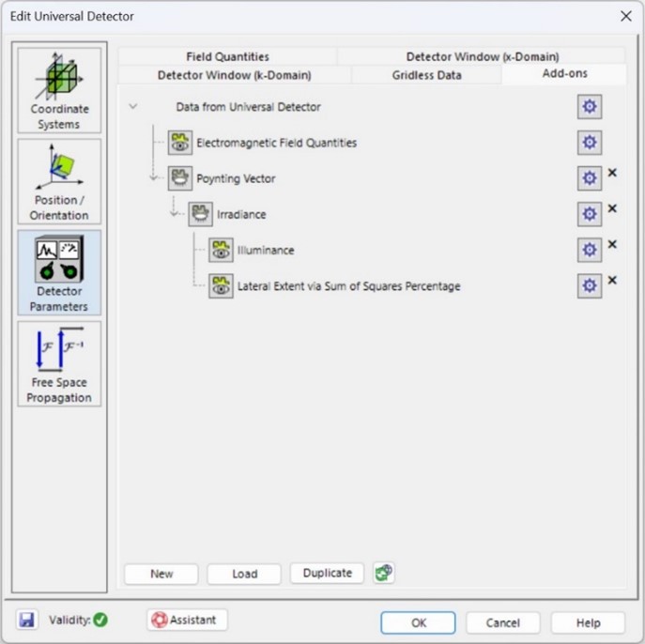This screenshot has height=644, width=645.
Task: Click the green globe icon beside Duplicate
Action: click(384, 573)
